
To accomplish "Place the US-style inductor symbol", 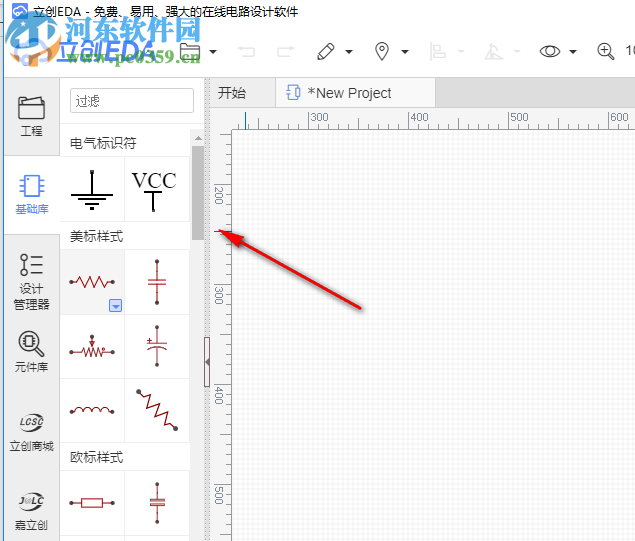I will click(x=92, y=411).
